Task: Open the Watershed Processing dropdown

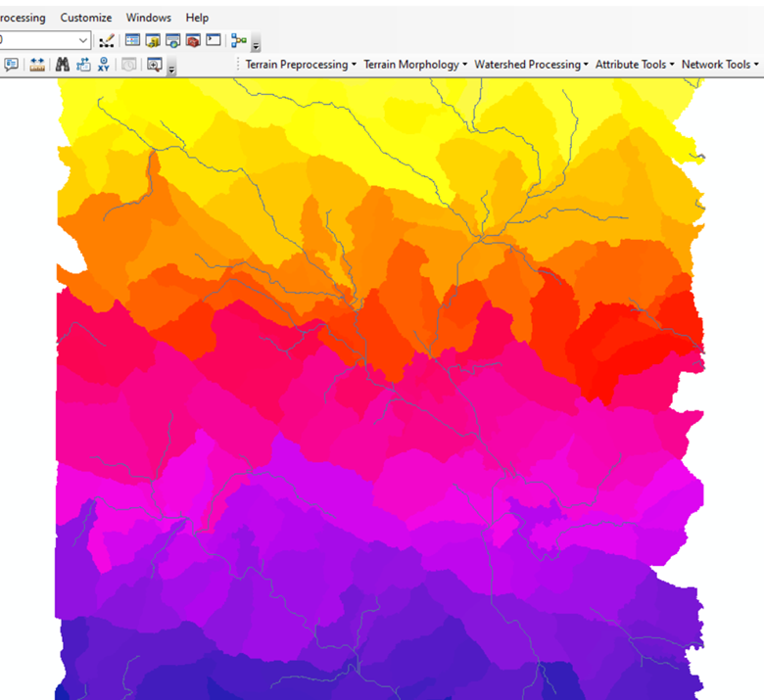Action: tap(531, 65)
